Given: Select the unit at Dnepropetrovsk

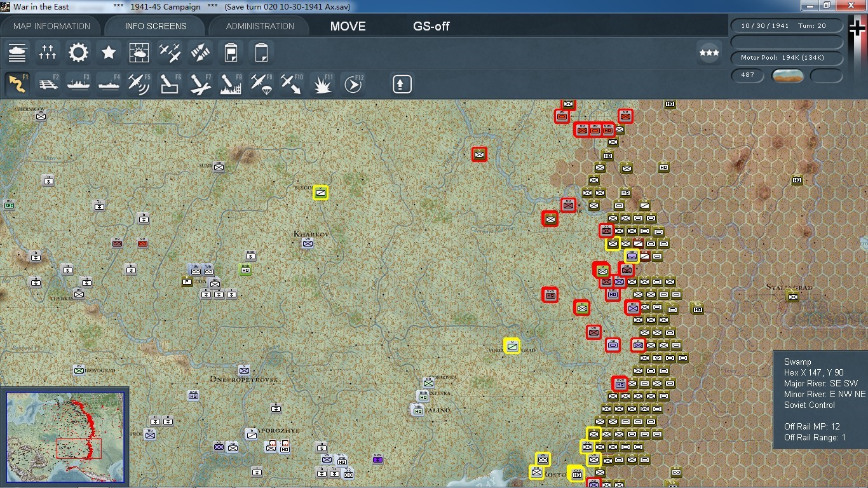Looking at the screenshot, I should [244, 370].
